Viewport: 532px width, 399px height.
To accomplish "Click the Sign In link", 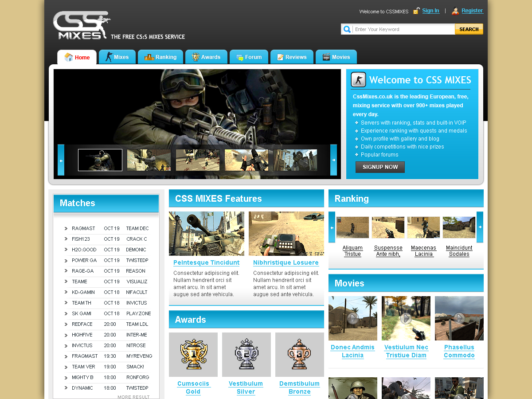I will click(x=430, y=11).
